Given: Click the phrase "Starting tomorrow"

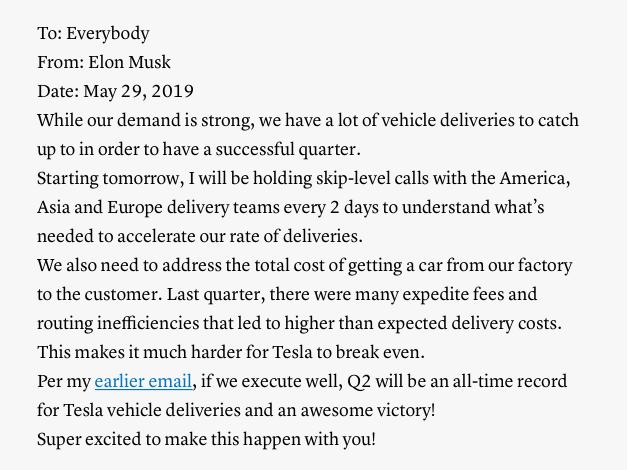Looking at the screenshot, I should click(108, 178).
